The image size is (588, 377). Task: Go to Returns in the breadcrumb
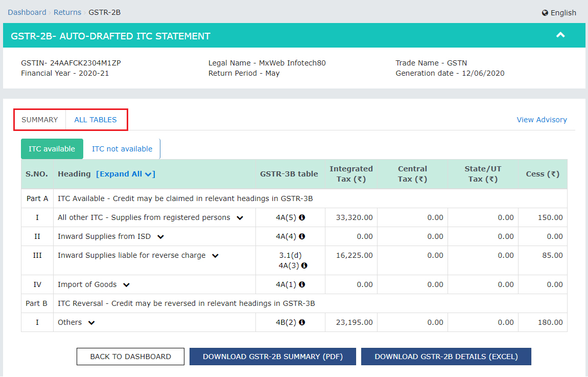click(67, 12)
